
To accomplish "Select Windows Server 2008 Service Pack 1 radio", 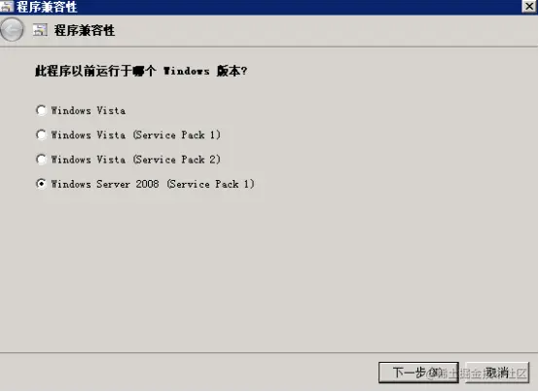I will point(41,184).
